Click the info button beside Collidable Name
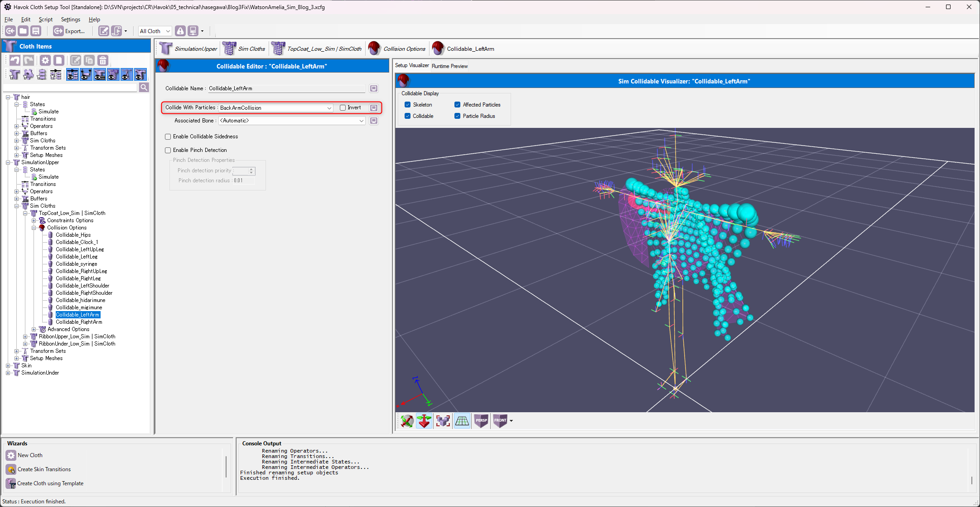Viewport: 980px width, 507px height. (x=374, y=88)
